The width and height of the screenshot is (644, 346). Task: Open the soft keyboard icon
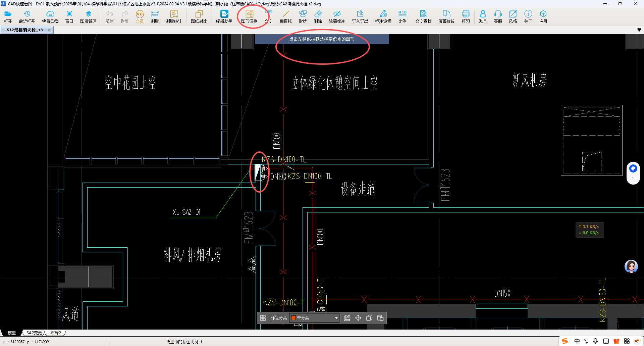pyautogui.click(x=606, y=341)
